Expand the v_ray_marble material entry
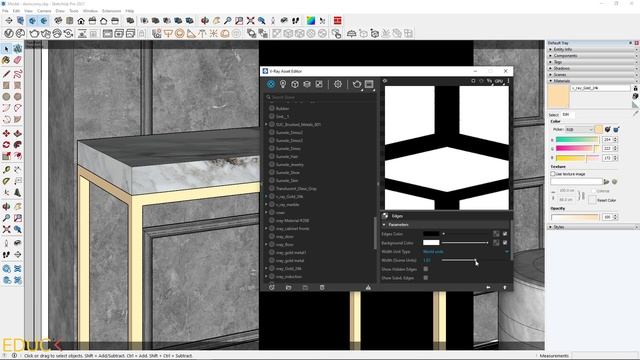This screenshot has height=360, width=640. coord(266,204)
